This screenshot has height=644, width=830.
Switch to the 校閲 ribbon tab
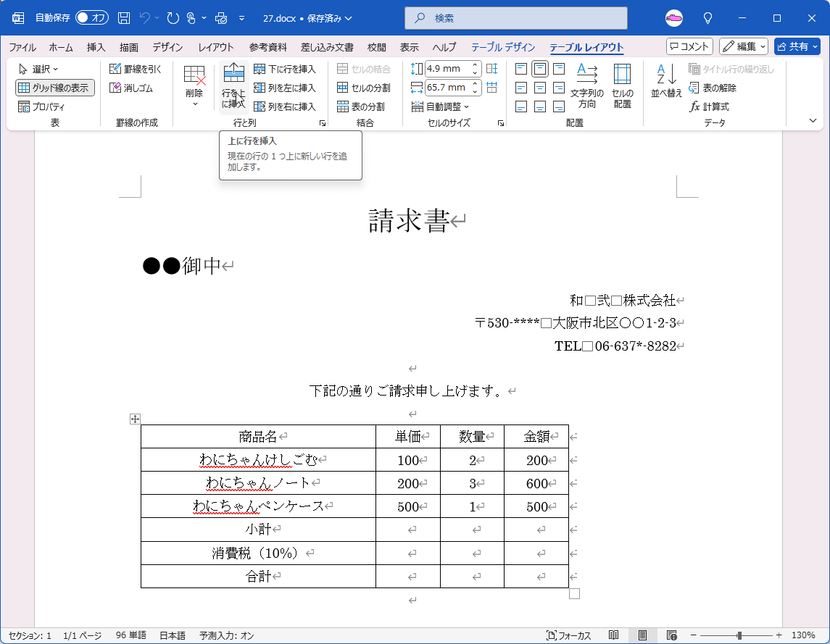[x=376, y=47]
